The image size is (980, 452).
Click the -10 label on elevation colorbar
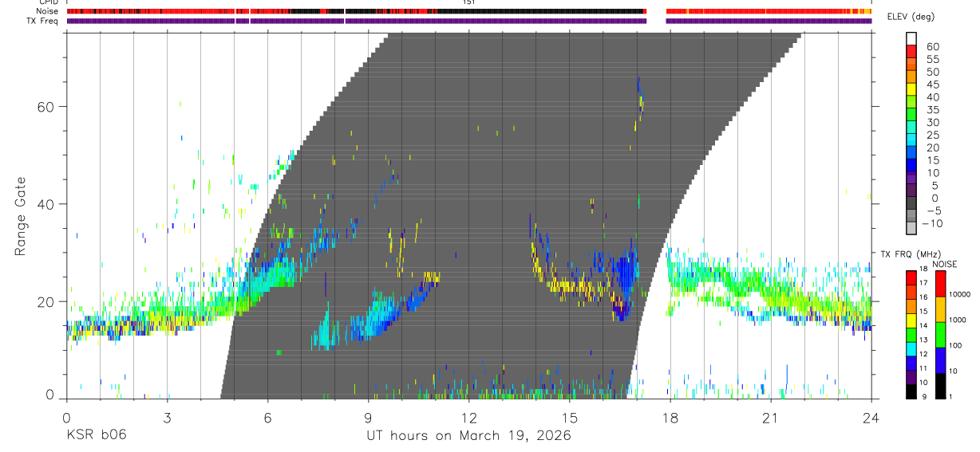[931, 223]
